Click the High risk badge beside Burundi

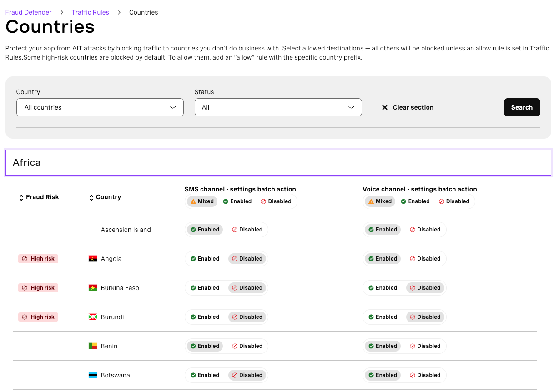click(x=38, y=317)
